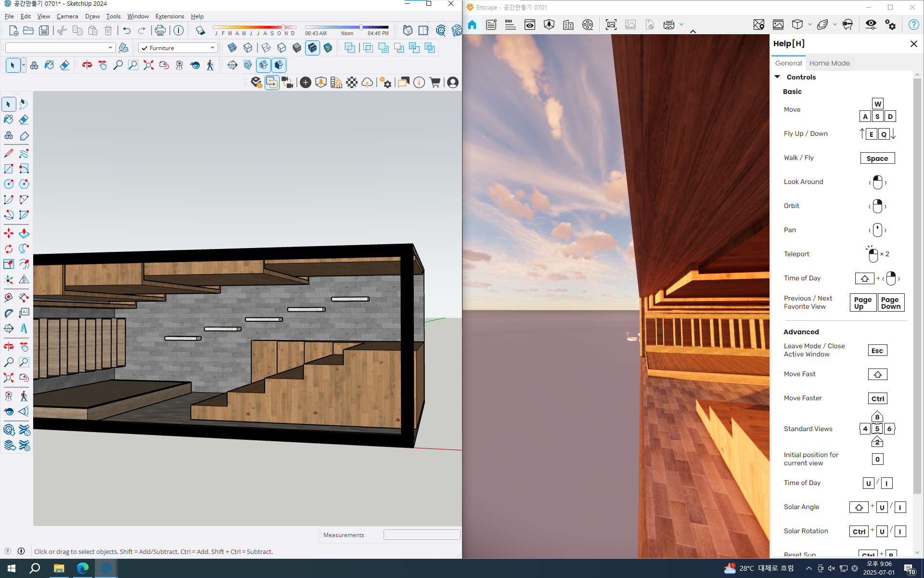The height and width of the screenshot is (578, 924).
Task: Toggle Enscape live updates icon
Action: click(272, 82)
